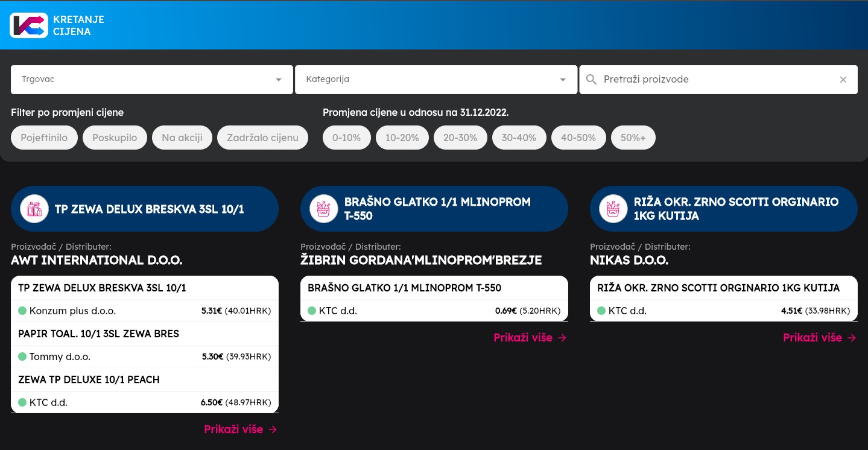The height and width of the screenshot is (450, 868).
Task: Click price 6.50€ (48.97HRK)
Action: click(x=236, y=403)
